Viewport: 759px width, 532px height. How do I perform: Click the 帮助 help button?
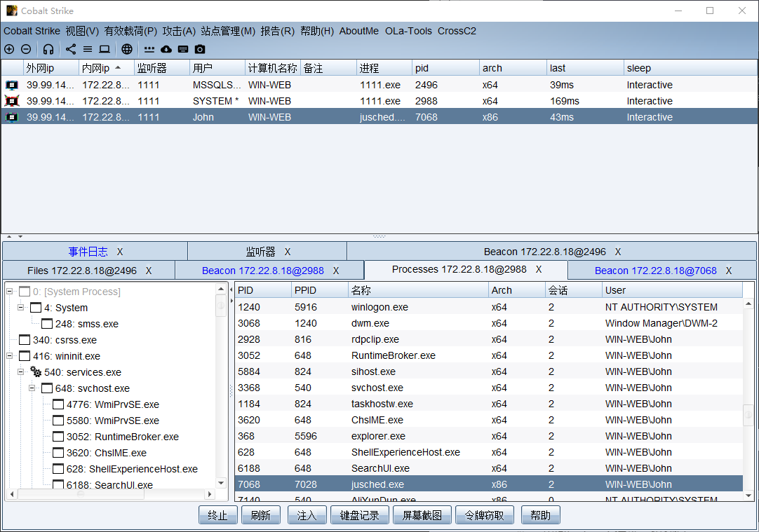541,516
